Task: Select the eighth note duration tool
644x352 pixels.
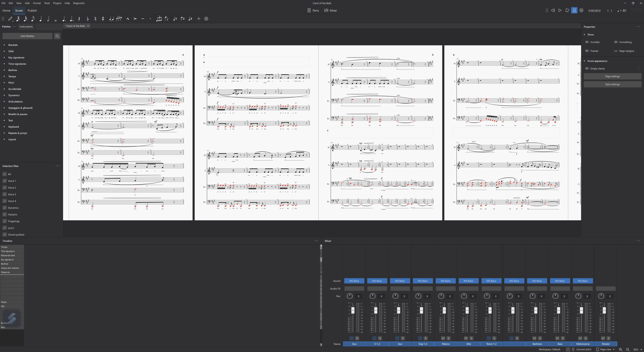Action: pyautogui.click(x=33, y=19)
